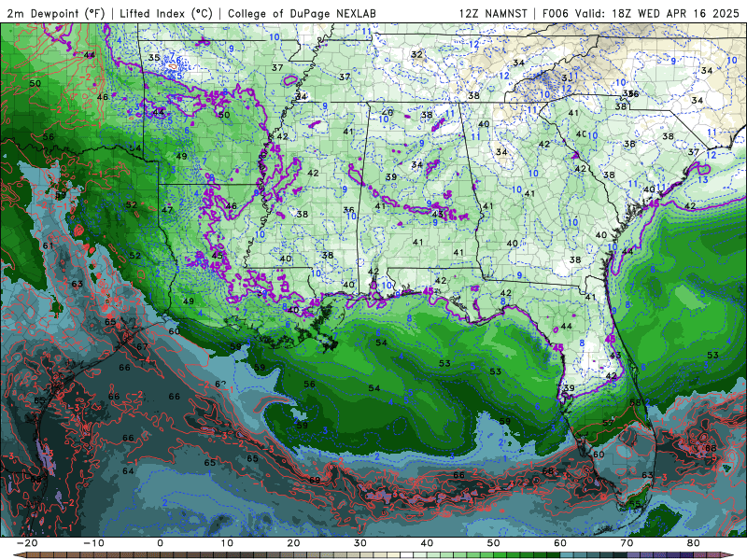Screen dimensions: 747x560
Task: Click the '80' color scale label
Action: pyautogui.click(x=694, y=543)
